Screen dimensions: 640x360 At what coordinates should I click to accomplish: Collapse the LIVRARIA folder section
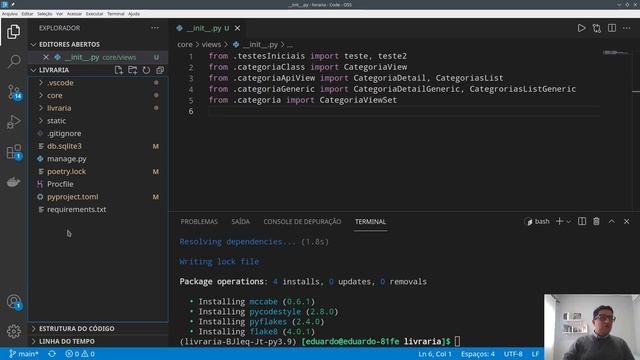[x=54, y=70]
